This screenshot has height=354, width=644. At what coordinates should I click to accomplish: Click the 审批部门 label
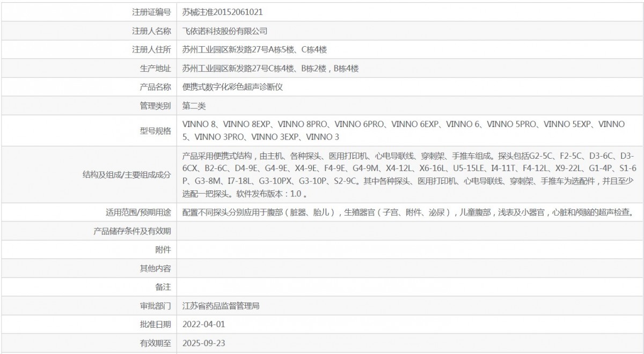coord(155,306)
